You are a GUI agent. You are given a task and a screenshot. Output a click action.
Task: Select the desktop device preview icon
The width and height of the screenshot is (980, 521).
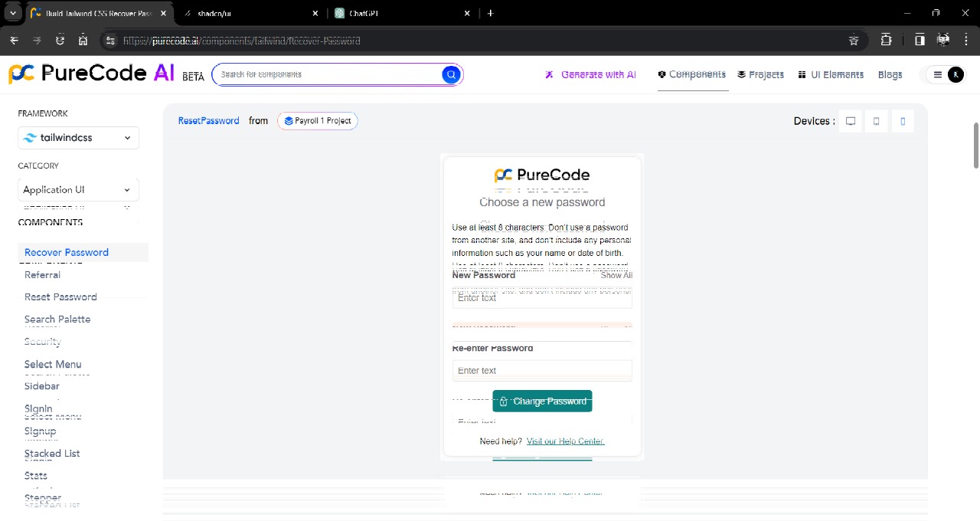coord(851,121)
